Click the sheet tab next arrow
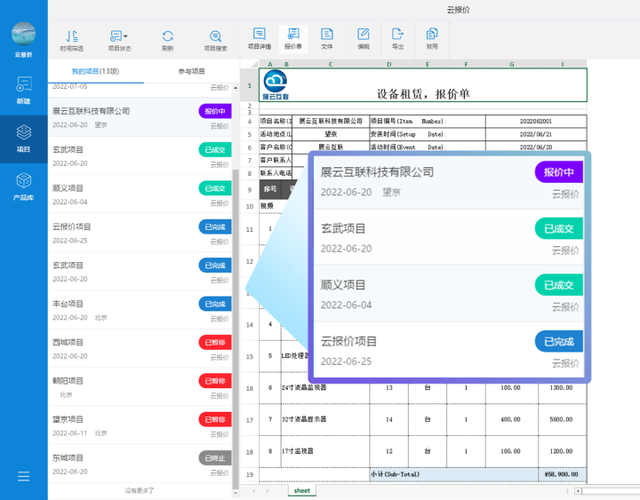640x500 pixels. tap(267, 491)
